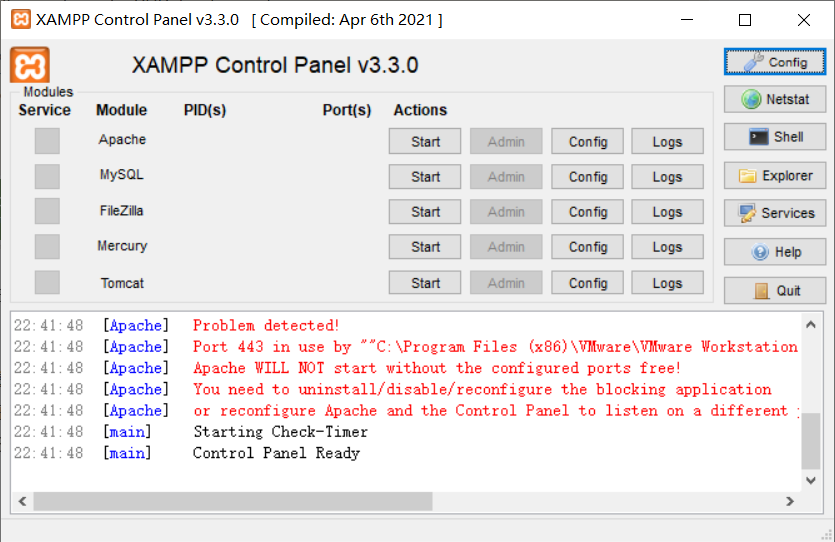Viewport: 835px width, 542px height.
Task: Click the Apache Admin button
Action: click(506, 142)
